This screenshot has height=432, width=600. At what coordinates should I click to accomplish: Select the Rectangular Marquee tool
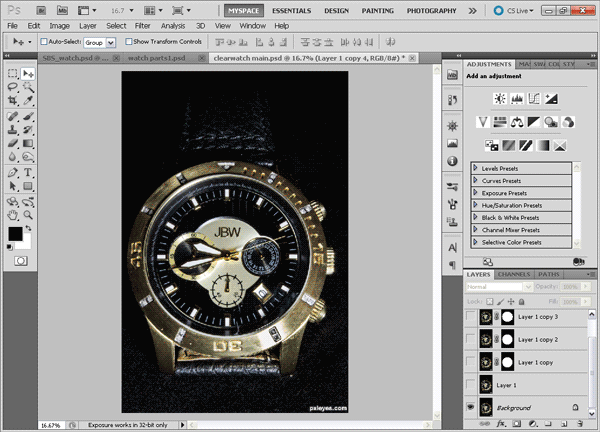[x=13, y=73]
